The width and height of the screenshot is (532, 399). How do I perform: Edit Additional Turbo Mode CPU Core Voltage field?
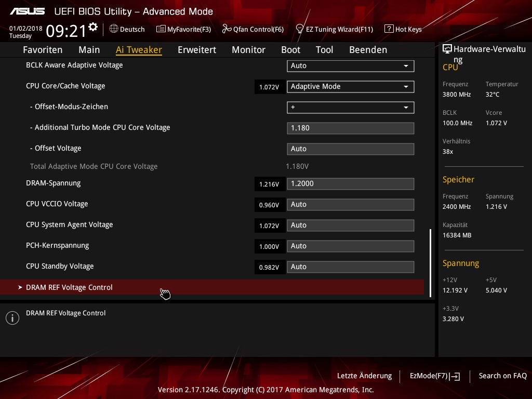click(x=351, y=128)
